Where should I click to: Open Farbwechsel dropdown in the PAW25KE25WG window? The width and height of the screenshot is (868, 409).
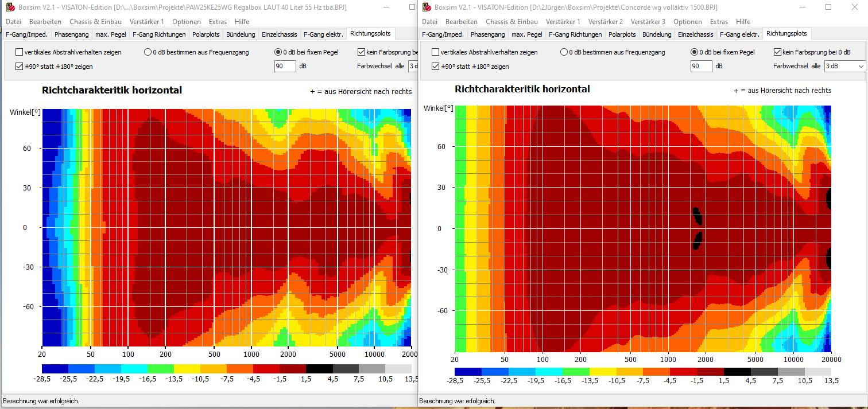(413, 67)
